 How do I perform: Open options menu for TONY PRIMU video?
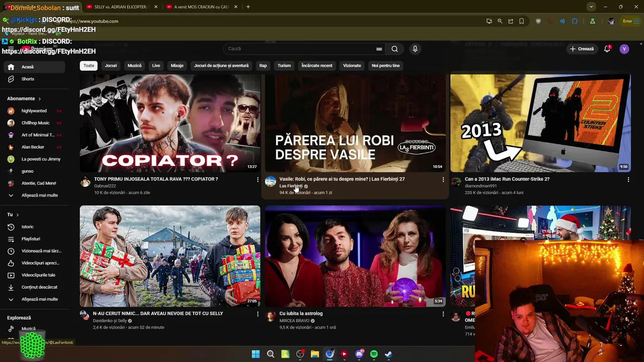point(258,179)
